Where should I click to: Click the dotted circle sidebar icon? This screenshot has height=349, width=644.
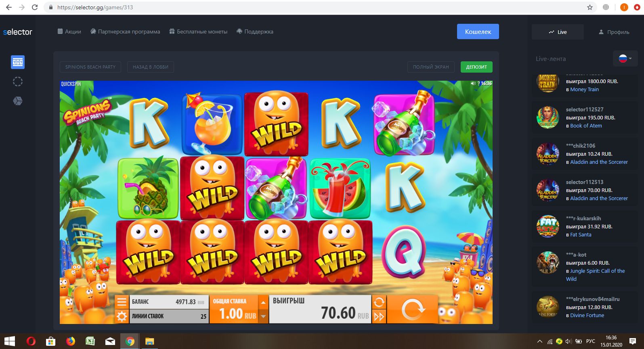[x=18, y=82]
